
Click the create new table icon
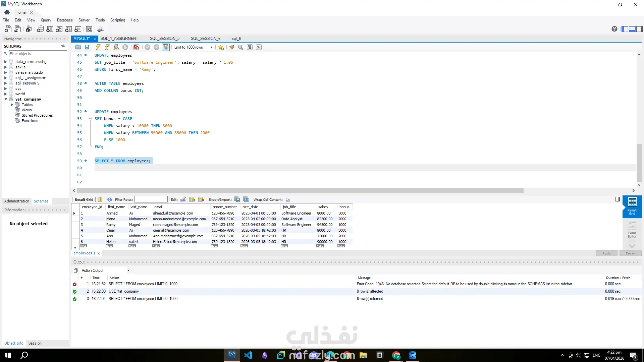[50, 29]
